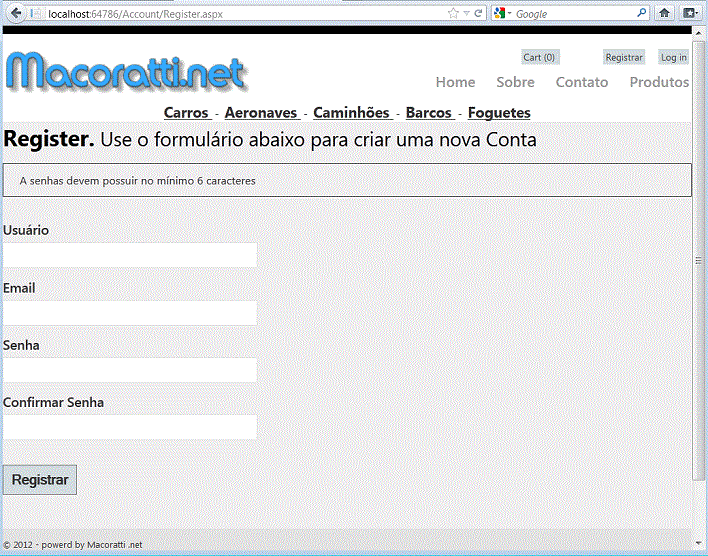Go to the Contato page
Image resolution: width=708 pixels, height=556 pixels.
pyautogui.click(x=581, y=82)
